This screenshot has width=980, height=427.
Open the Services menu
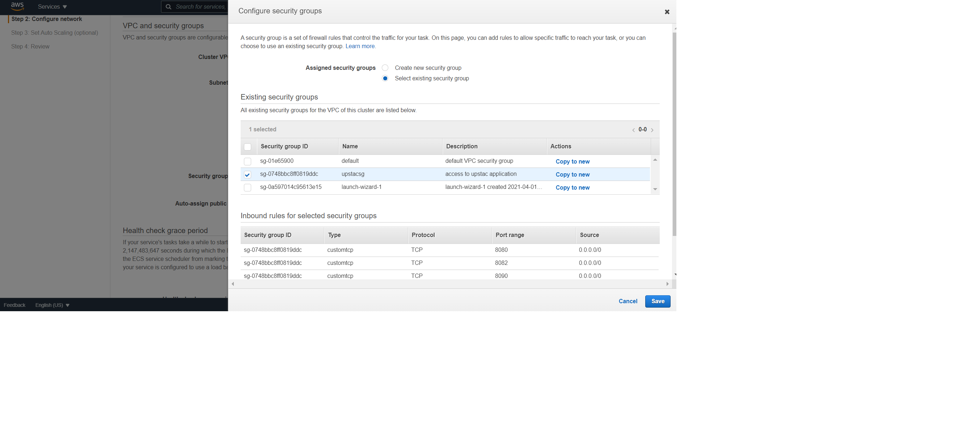point(52,7)
